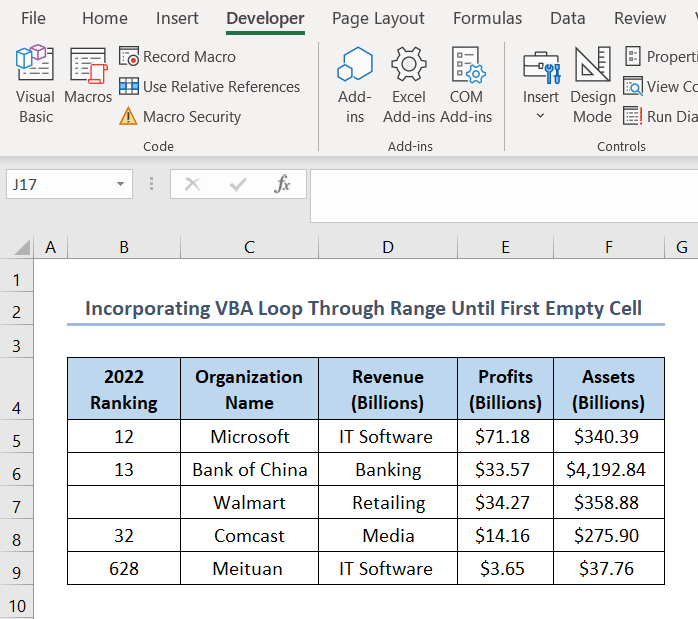Click the Insert Function fx icon
Screen dimensions: 698x619
282,184
